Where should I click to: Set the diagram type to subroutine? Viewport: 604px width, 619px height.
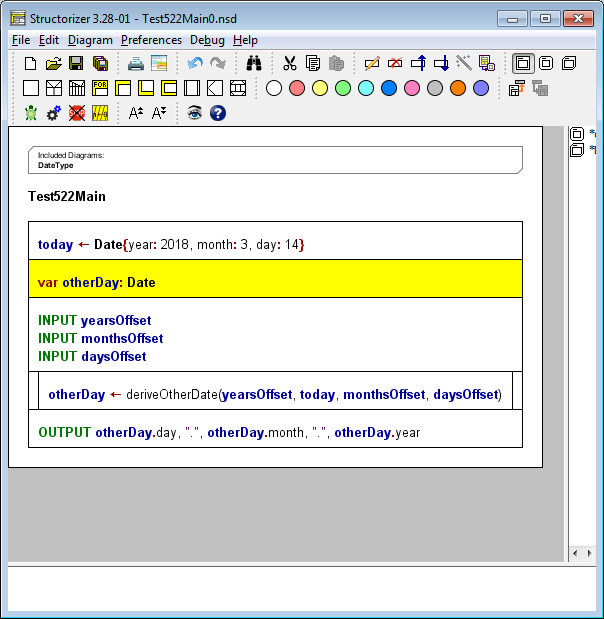[546, 64]
